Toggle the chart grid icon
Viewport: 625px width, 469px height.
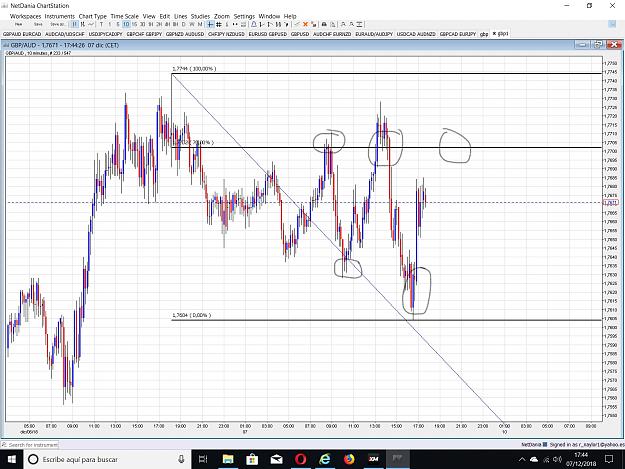(x=219, y=24)
